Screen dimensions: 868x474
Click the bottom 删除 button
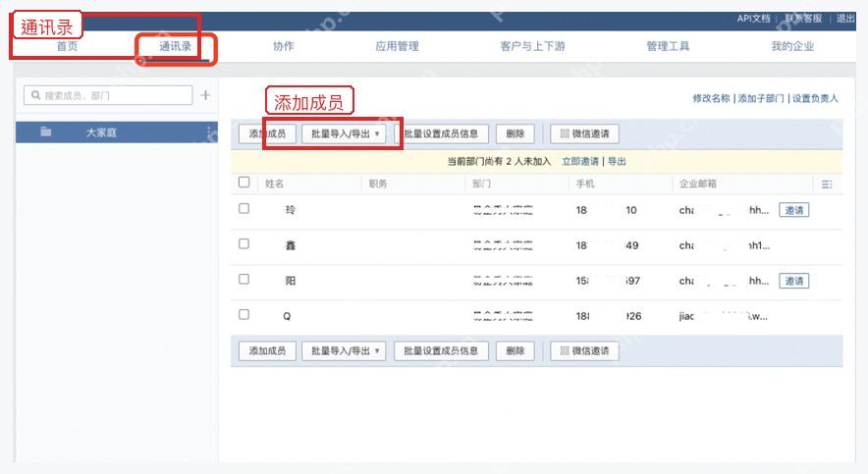click(515, 350)
